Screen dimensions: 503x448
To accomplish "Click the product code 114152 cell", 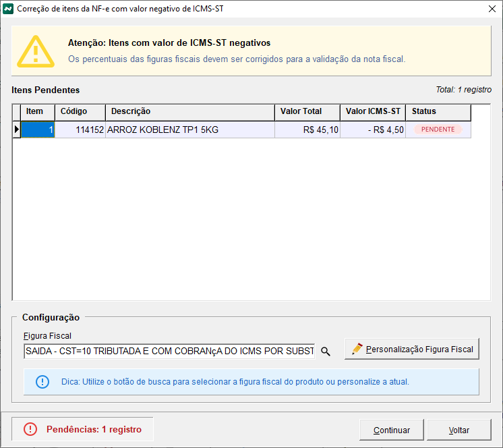I will tap(80, 130).
